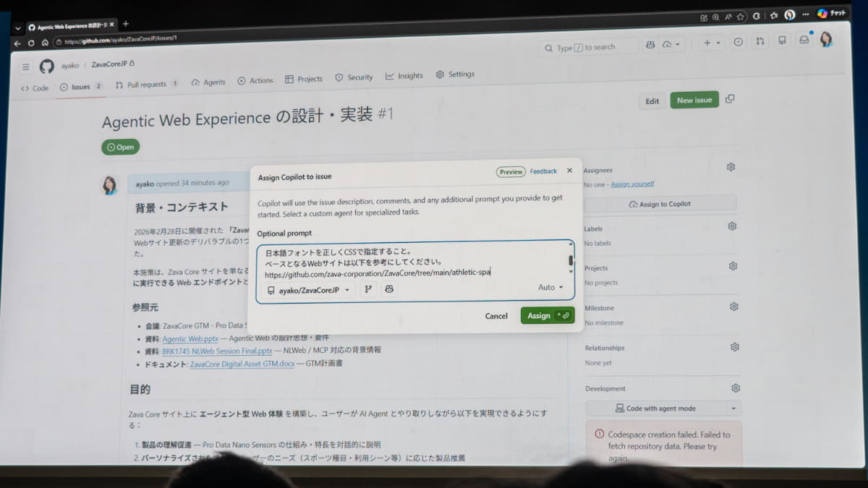Click the browser home icon

(45, 43)
